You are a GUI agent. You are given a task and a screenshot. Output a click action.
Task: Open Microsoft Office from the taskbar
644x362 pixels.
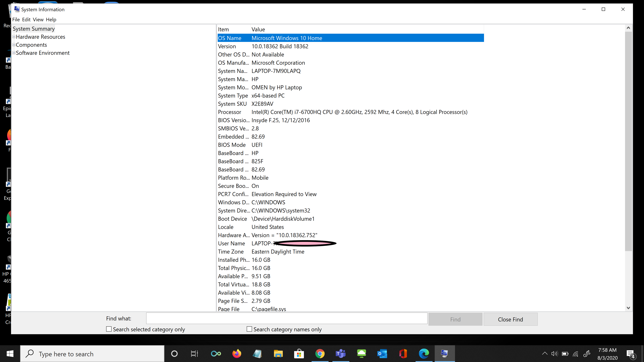pos(403,353)
